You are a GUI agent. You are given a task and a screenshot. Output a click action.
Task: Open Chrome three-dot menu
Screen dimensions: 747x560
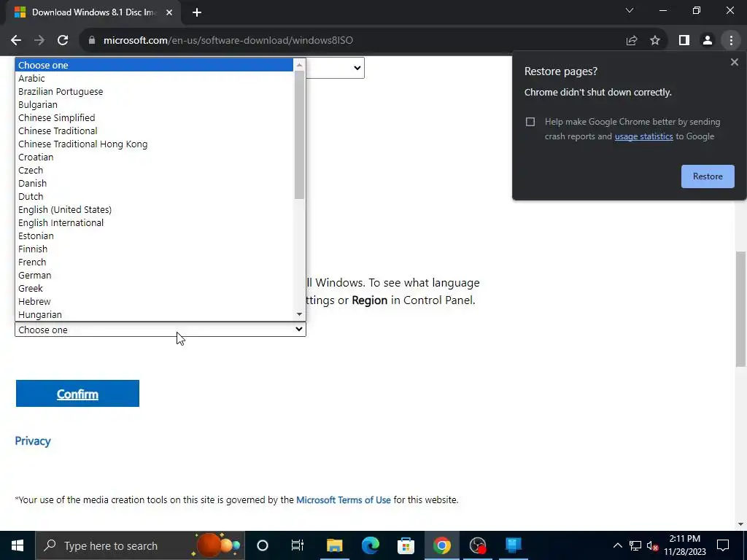click(731, 41)
